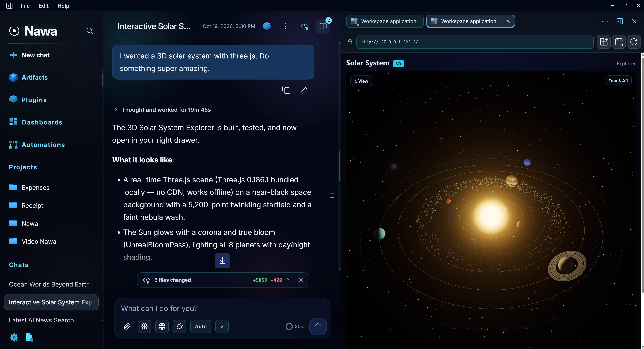Image resolution: width=644 pixels, height=349 pixels.
Task: Expand the 5 files changed details
Action: 288,280
